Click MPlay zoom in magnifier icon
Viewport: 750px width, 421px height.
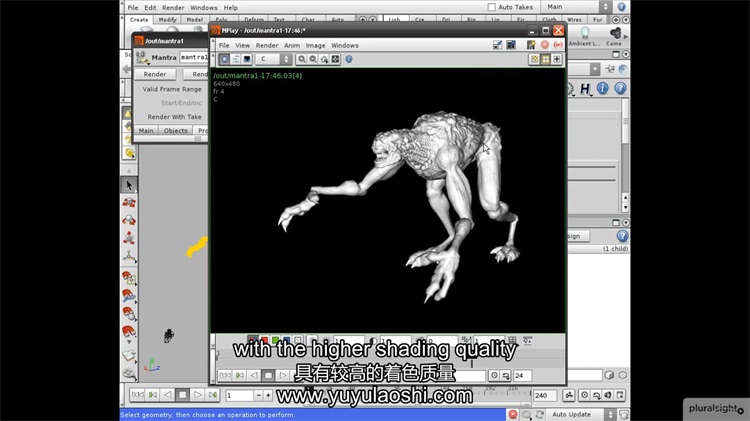[x=302, y=59]
